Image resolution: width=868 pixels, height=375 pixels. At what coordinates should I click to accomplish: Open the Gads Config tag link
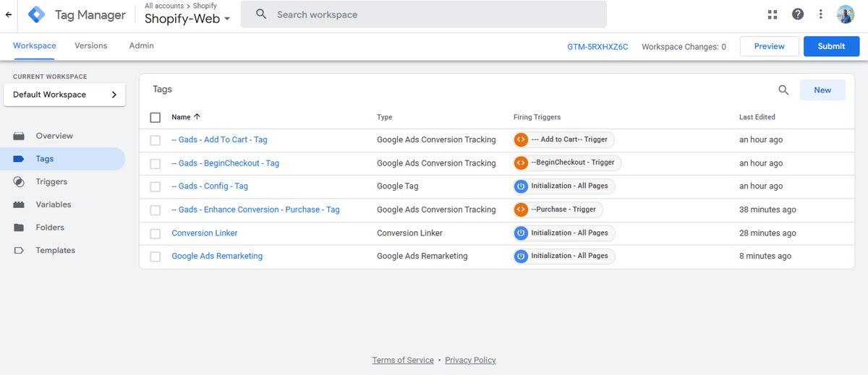point(210,186)
